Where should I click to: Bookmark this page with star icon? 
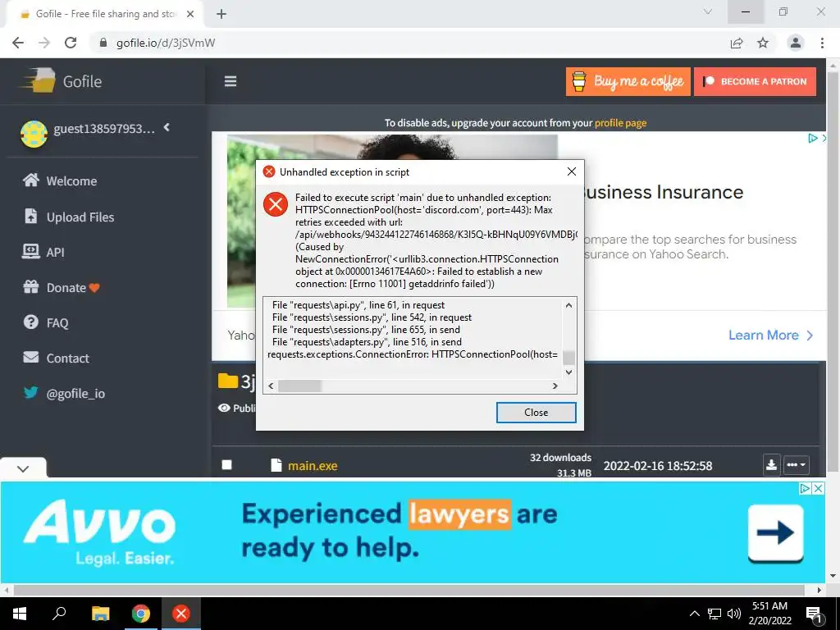763,43
